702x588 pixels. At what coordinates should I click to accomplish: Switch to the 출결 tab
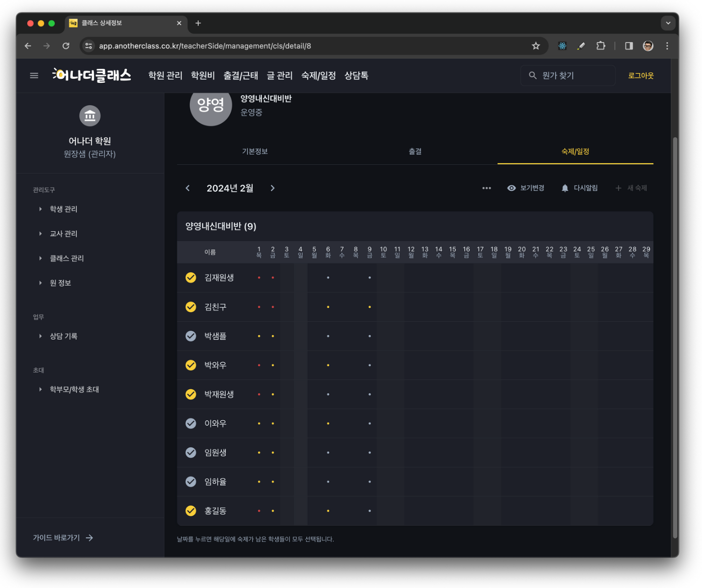point(415,151)
